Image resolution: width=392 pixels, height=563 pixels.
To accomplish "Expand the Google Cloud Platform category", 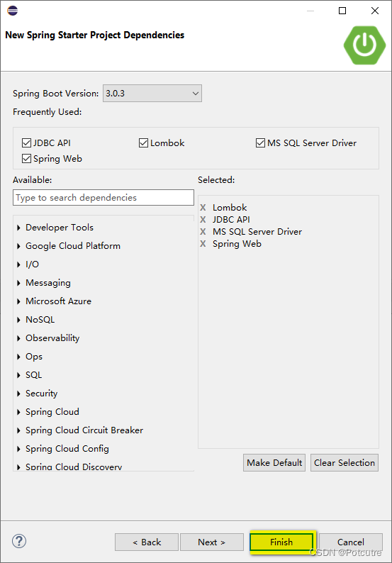I will tap(18, 246).
